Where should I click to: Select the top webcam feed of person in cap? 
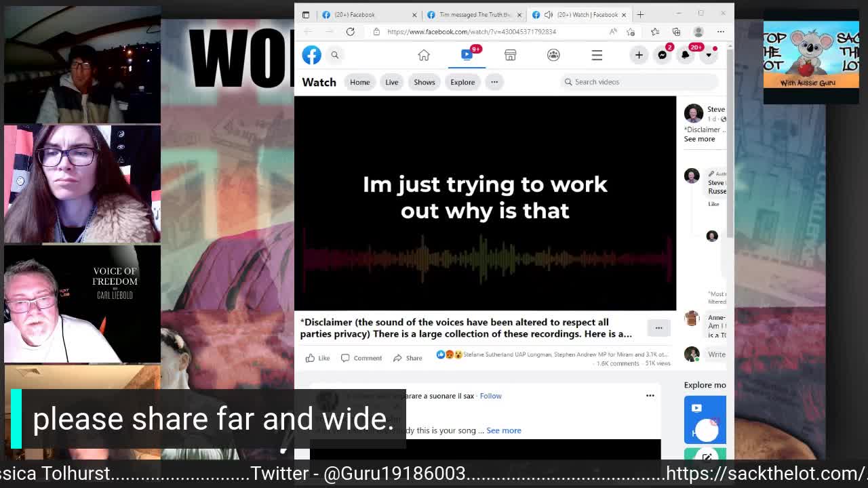coord(83,64)
